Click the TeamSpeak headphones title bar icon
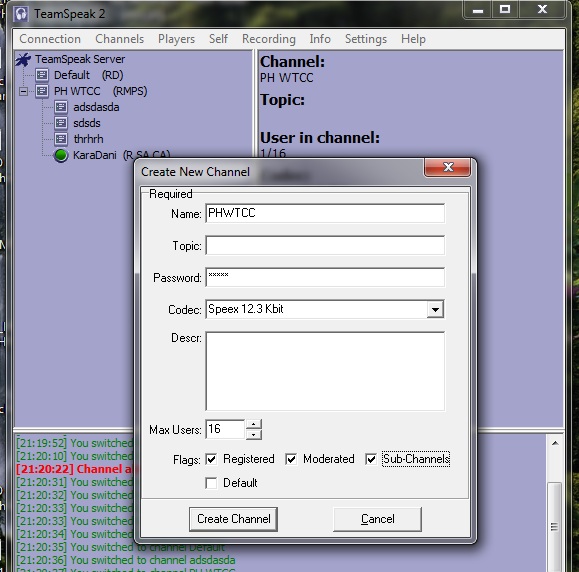The height and width of the screenshot is (572, 579). [21, 14]
